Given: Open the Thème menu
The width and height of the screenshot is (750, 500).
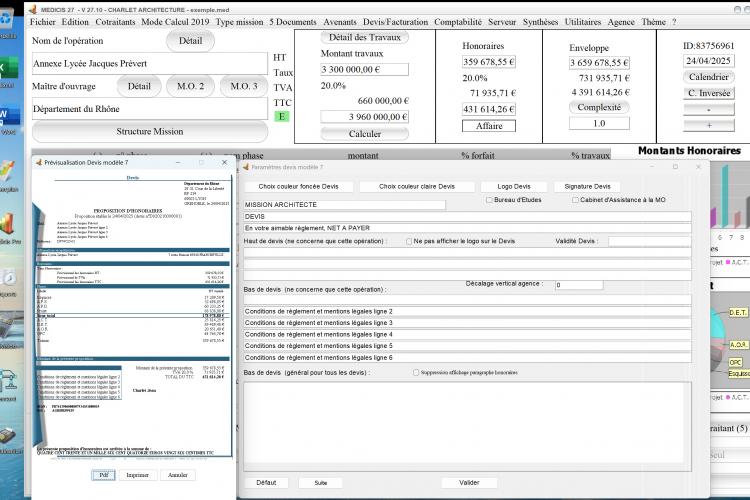Looking at the screenshot, I should pyautogui.click(x=653, y=22).
